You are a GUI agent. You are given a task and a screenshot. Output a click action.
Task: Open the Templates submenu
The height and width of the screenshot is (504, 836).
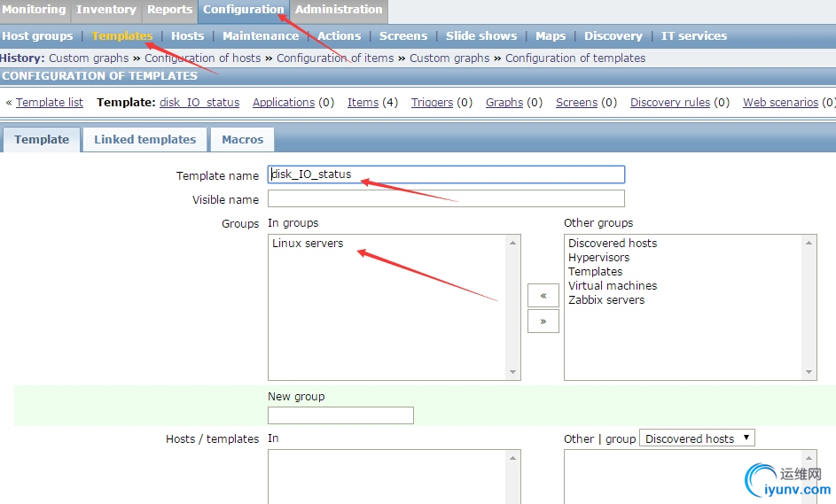122,35
